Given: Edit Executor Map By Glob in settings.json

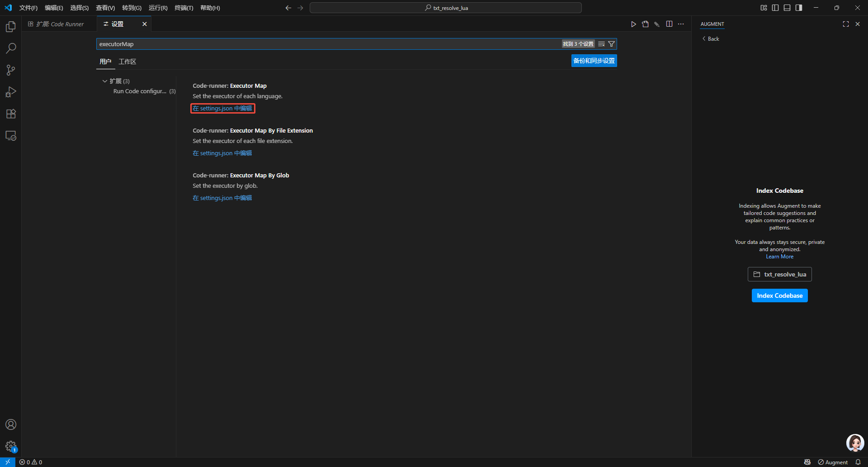Looking at the screenshot, I should pyautogui.click(x=222, y=198).
